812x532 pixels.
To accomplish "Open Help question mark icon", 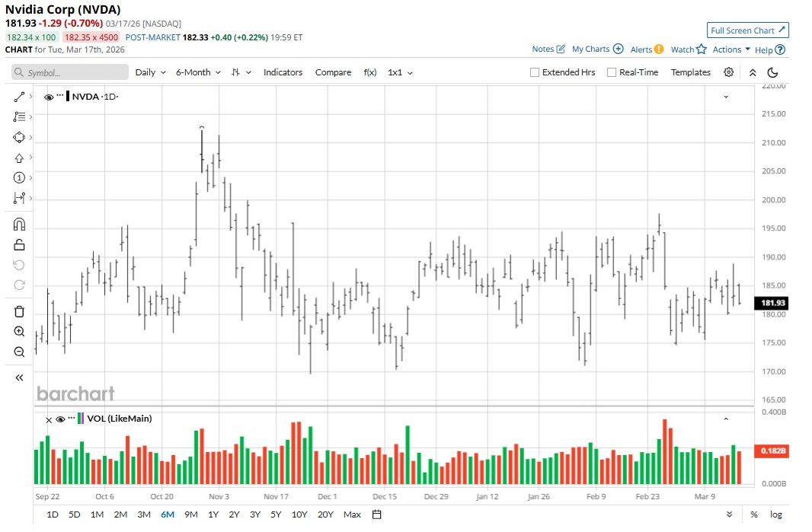I will 781,49.
